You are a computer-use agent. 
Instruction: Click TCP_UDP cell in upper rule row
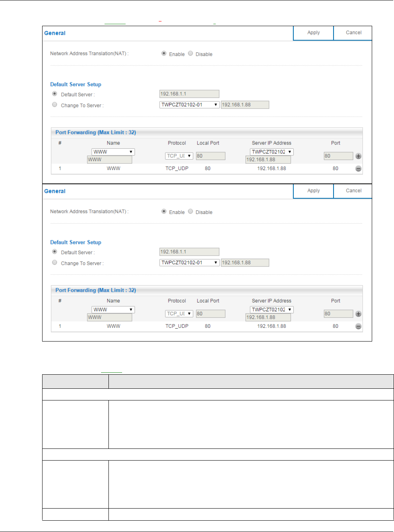click(x=177, y=169)
